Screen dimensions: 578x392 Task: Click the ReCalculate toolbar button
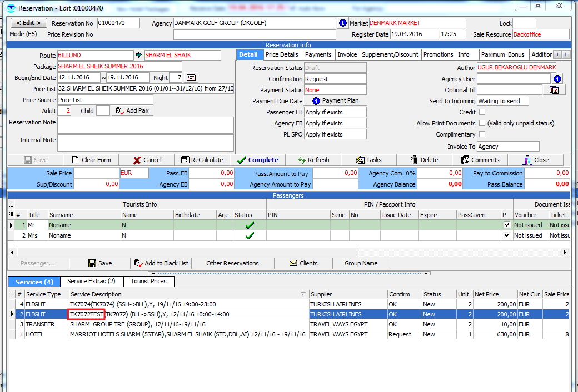tap(202, 160)
